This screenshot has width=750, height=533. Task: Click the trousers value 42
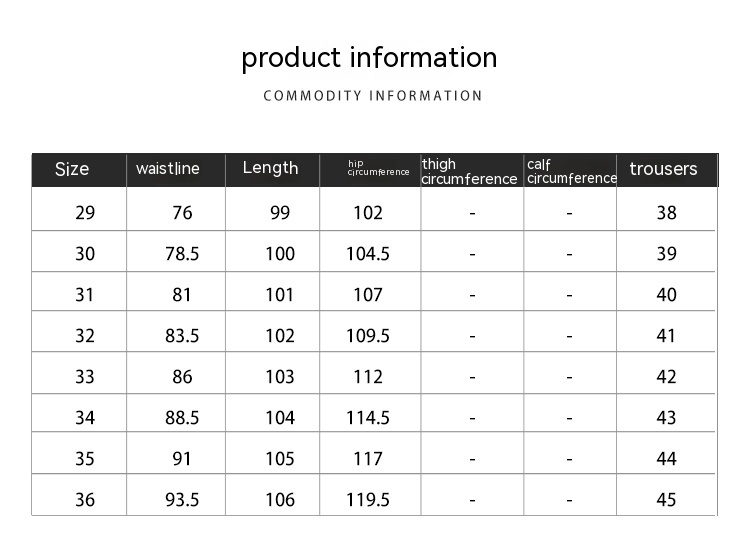666,377
